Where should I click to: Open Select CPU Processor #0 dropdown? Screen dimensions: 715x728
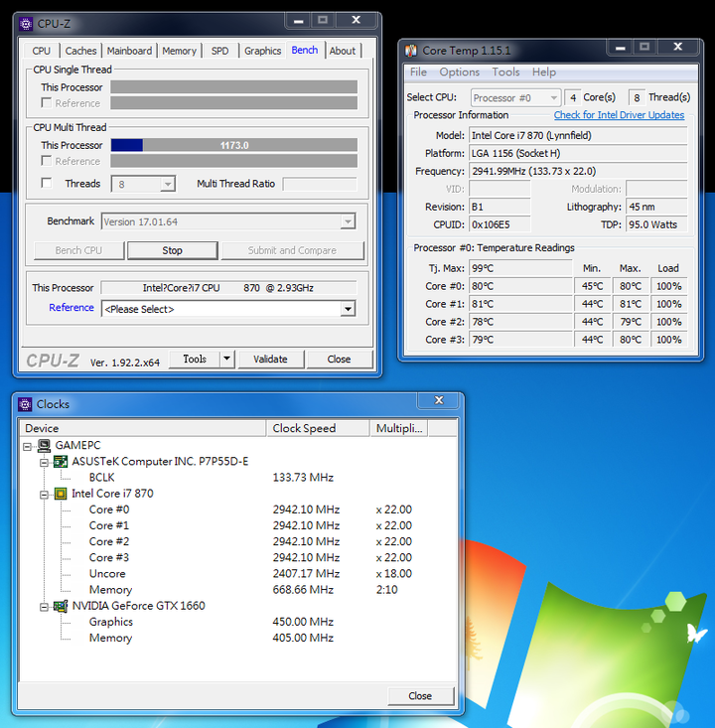[x=515, y=98]
